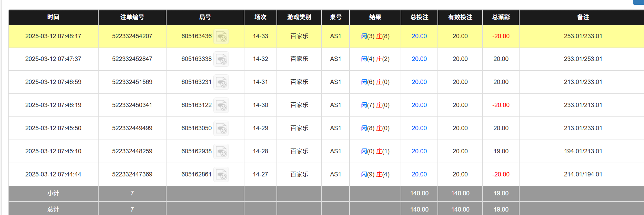Open video replay for round 605162861
Screen dimensions: 644x215
222,174
